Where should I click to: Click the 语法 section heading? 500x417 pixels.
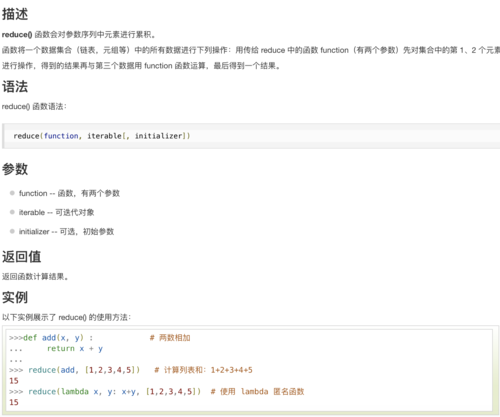15,87
